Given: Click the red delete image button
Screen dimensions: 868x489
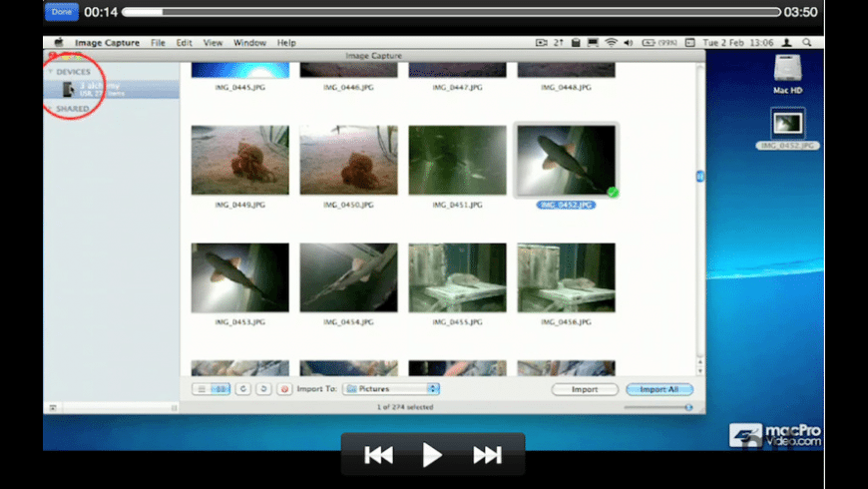Looking at the screenshot, I should tap(284, 389).
